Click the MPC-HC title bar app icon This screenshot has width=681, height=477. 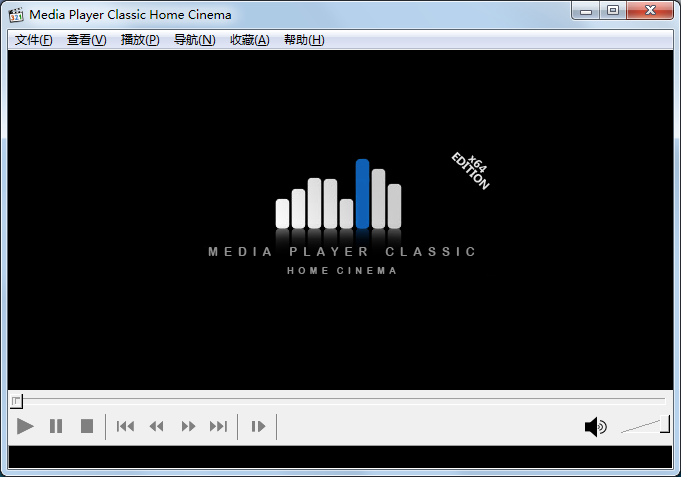[x=16, y=15]
